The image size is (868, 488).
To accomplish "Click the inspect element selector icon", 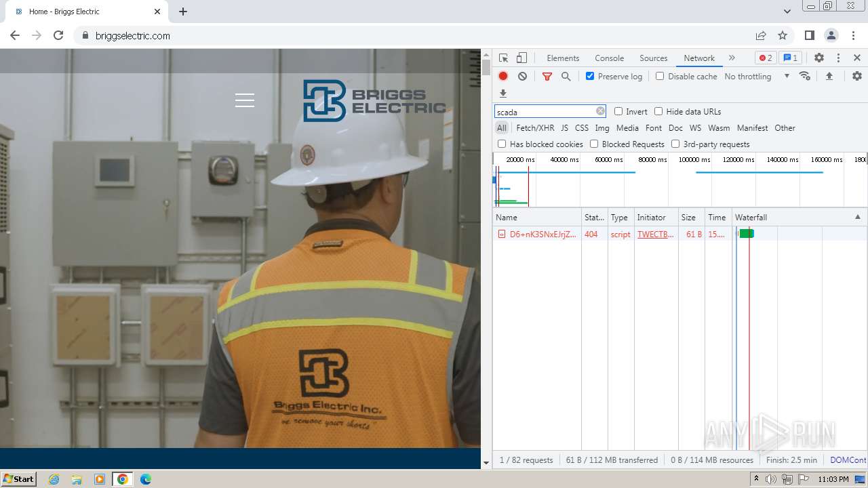I will coord(503,58).
